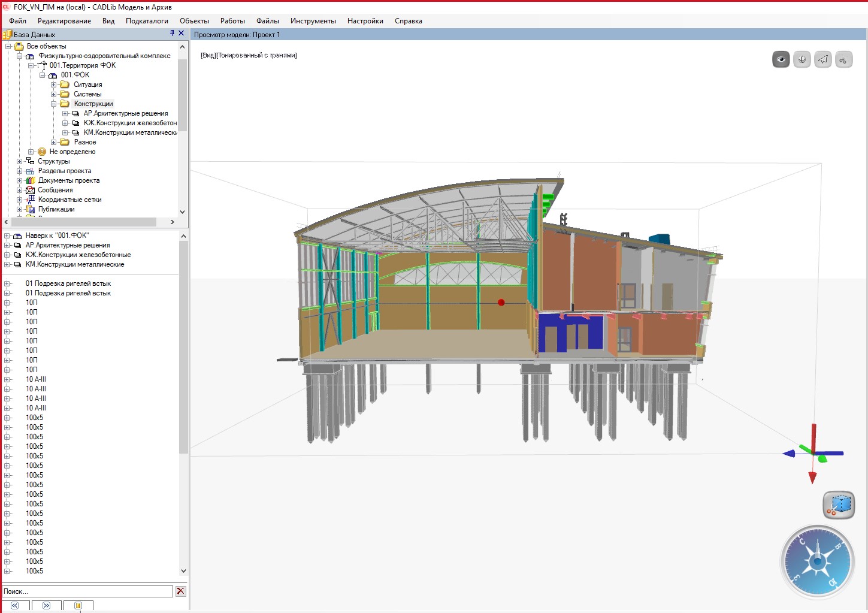Select Документы проекта in the tree

pyautogui.click(x=69, y=180)
